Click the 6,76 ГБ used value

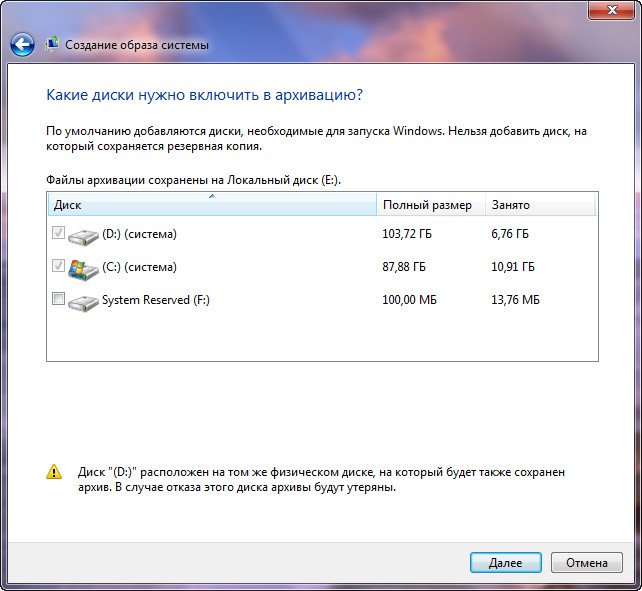[510, 234]
